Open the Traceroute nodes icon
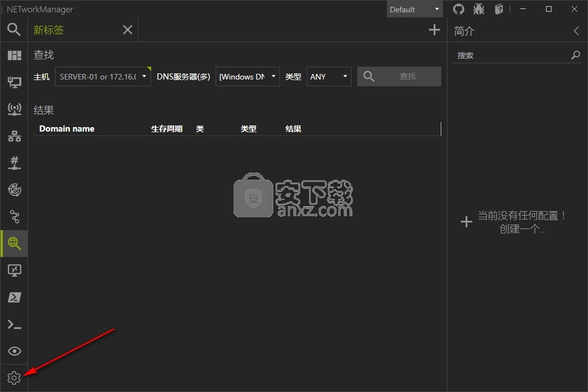Image resolution: width=588 pixels, height=392 pixels. 14,217
